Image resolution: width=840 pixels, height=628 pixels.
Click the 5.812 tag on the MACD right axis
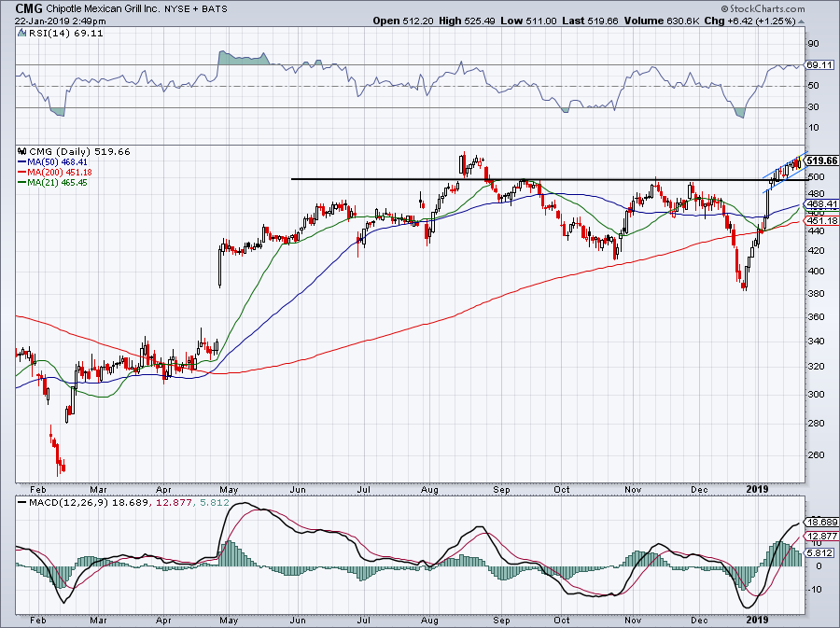click(820, 552)
